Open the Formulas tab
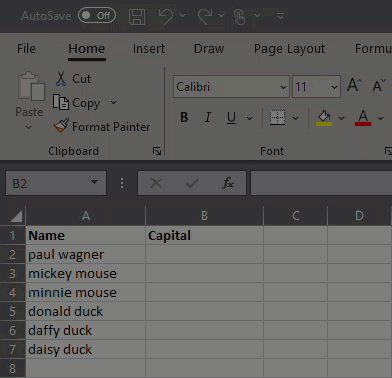The height and width of the screenshot is (378, 392). (x=373, y=49)
